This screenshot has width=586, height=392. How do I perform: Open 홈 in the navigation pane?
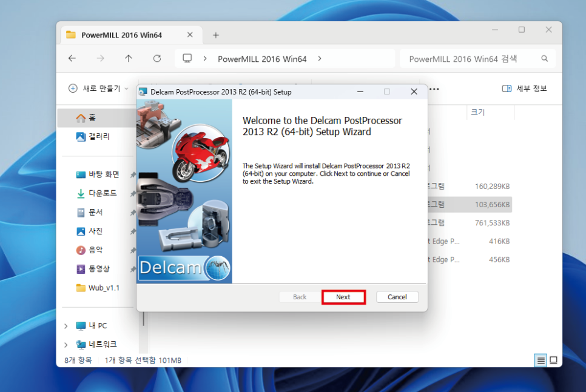tap(97, 118)
